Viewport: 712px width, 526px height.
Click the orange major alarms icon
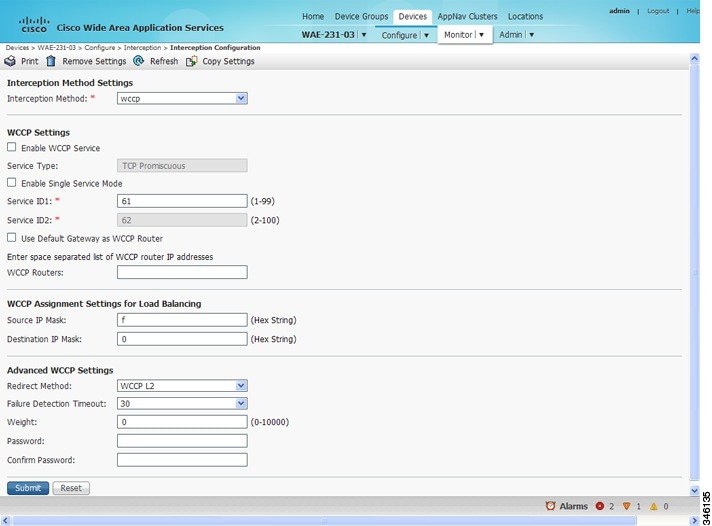pyautogui.click(x=626, y=506)
